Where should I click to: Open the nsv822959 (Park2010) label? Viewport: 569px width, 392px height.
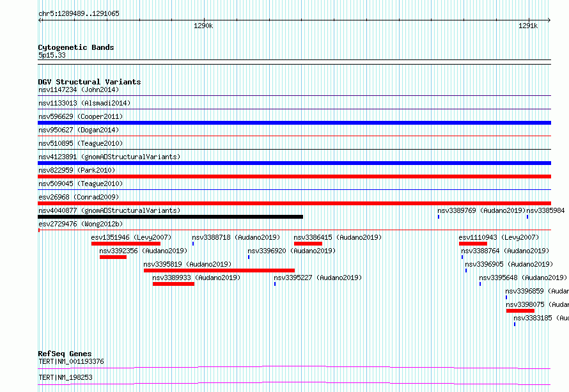click(77, 170)
